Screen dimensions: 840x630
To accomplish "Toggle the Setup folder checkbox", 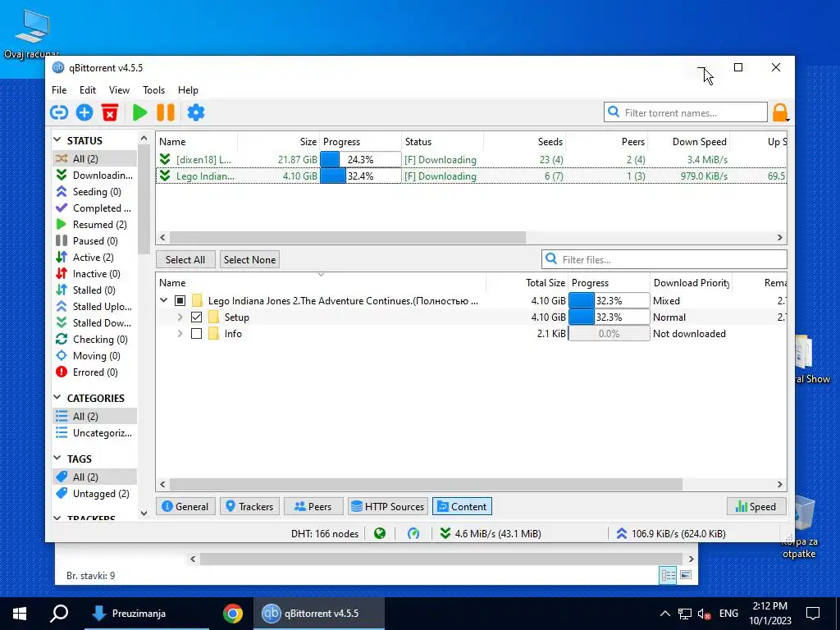I will tap(197, 317).
